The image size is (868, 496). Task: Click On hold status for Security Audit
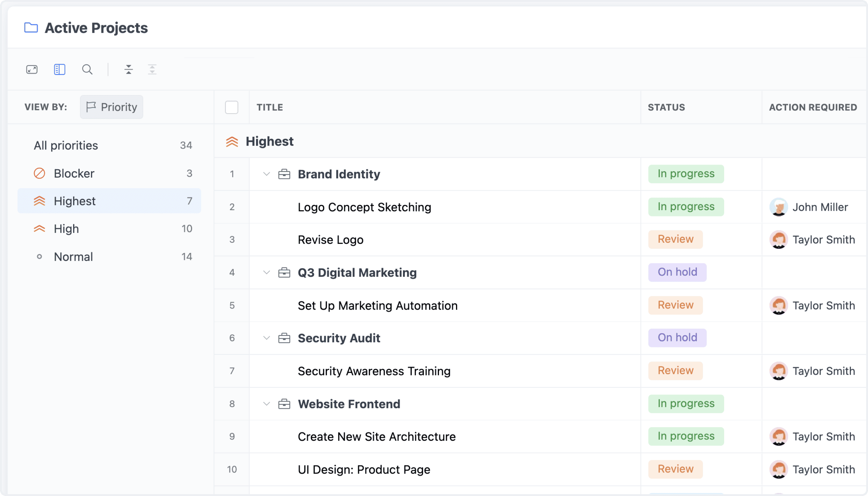677,338
